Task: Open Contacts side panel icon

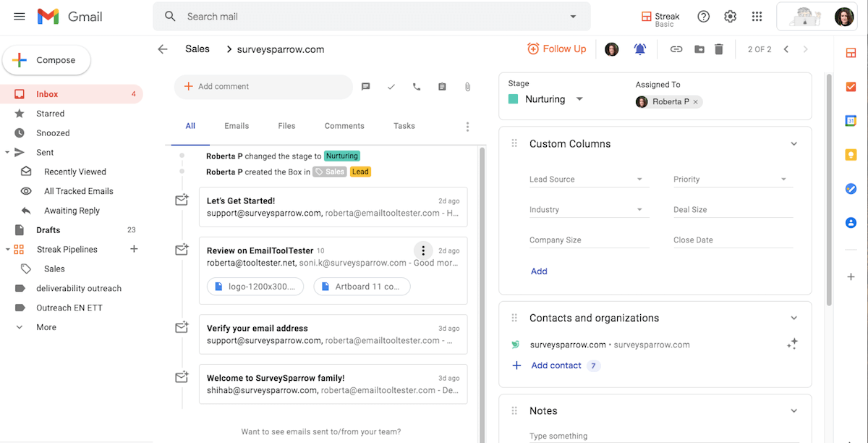Action: click(851, 223)
